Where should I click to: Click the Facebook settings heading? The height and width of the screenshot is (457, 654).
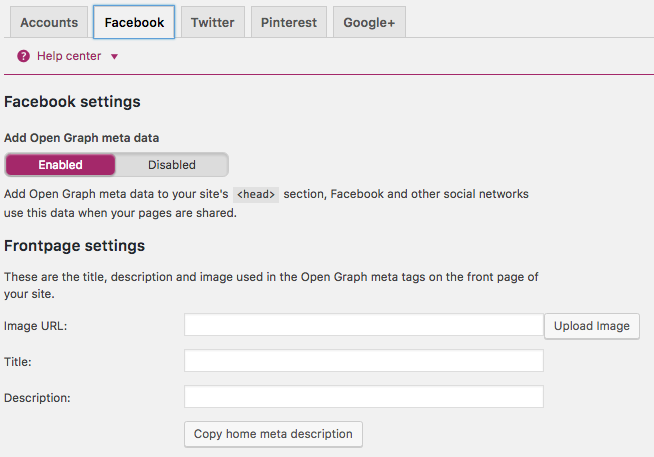72,102
